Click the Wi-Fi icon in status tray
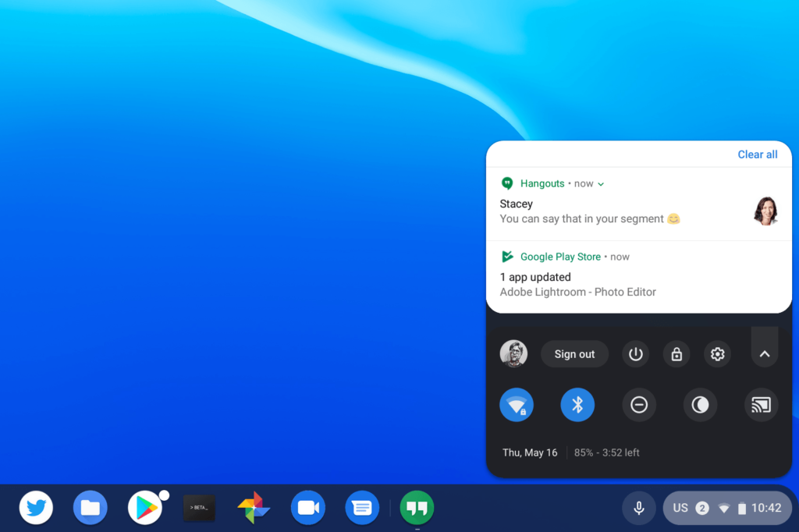Image resolution: width=799 pixels, height=532 pixels. click(723, 508)
